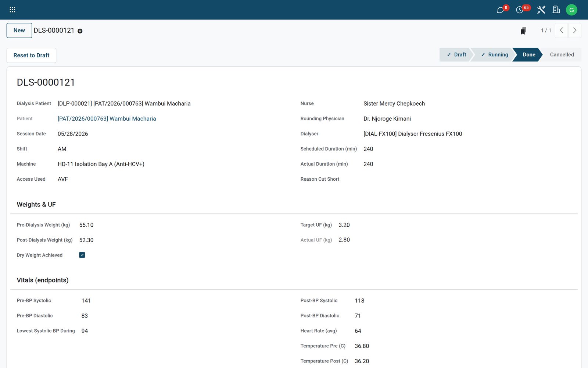This screenshot has width=588, height=368.
Task: Click Rounding Physician Dr. Njoroge Kimani
Action: click(x=387, y=118)
